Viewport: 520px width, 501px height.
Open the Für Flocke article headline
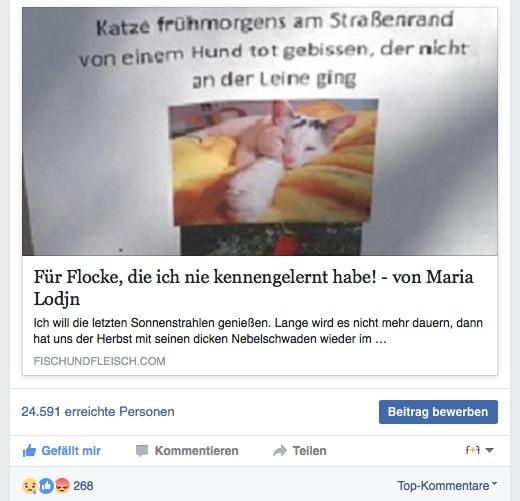[x=253, y=288]
